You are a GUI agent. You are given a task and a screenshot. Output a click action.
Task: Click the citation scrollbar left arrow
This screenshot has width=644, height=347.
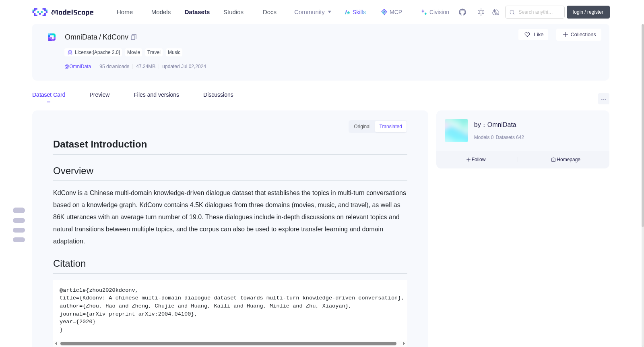point(56,344)
